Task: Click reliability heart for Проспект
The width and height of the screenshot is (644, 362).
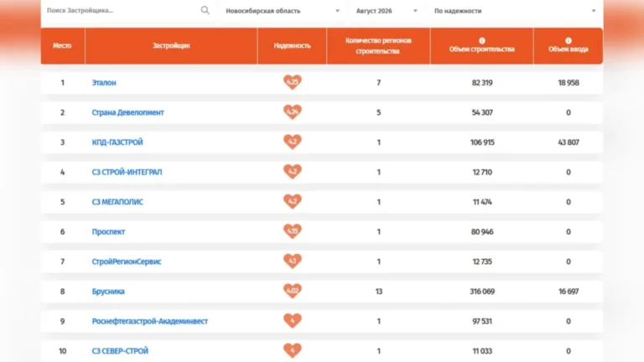Action: coord(293,231)
